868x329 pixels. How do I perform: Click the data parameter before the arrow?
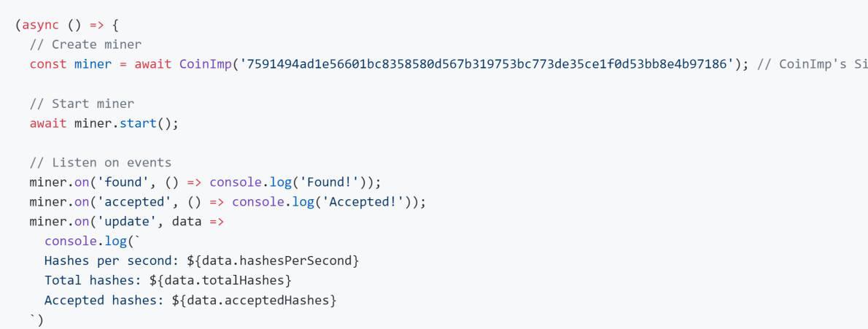point(186,222)
